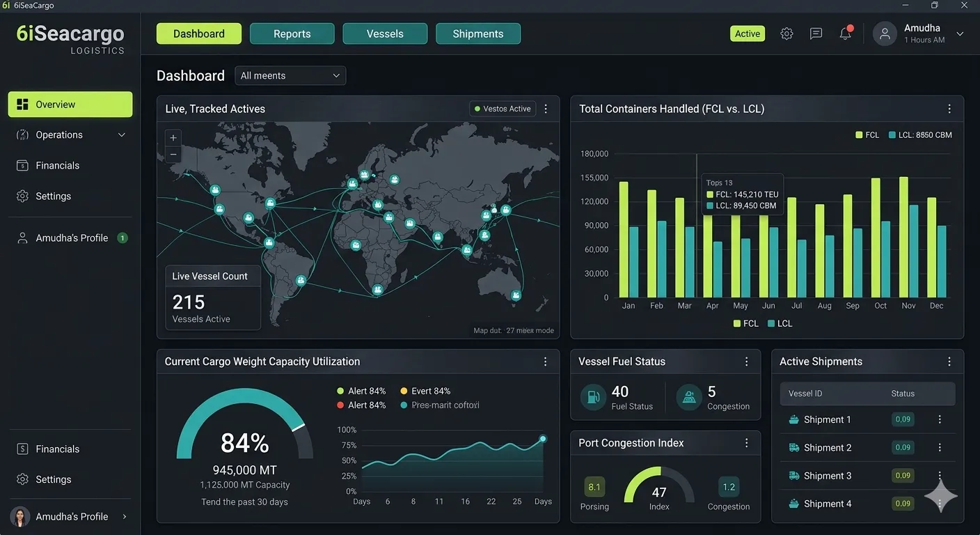Open Live Tracked Actives options menu

(546, 109)
